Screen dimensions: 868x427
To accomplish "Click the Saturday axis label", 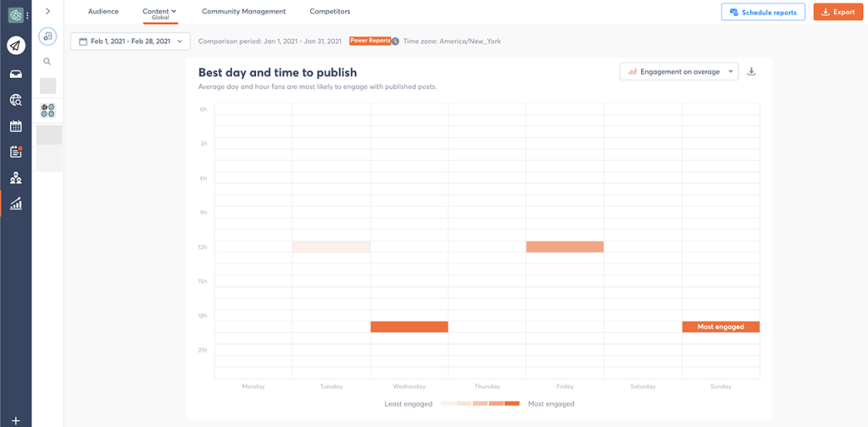I will point(643,386).
